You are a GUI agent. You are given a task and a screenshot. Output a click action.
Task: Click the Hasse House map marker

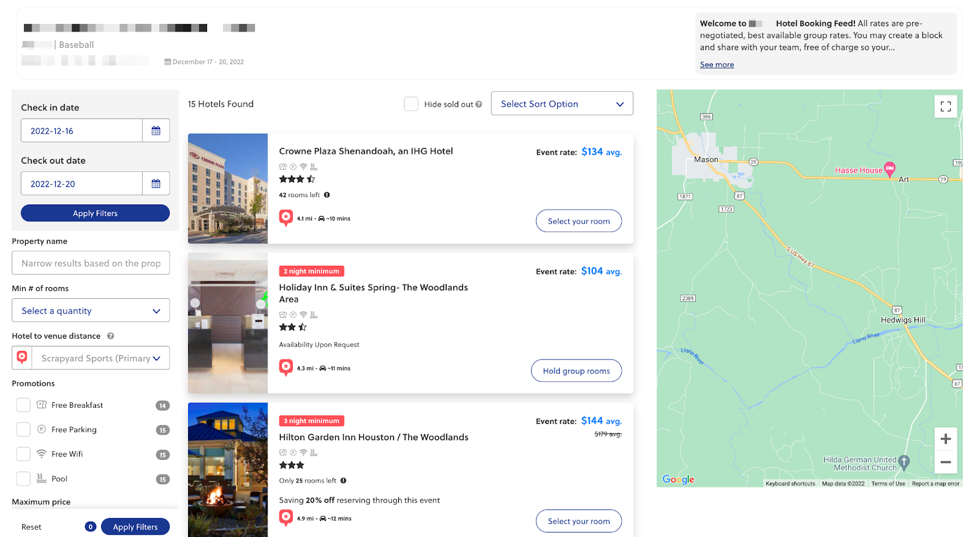890,168
